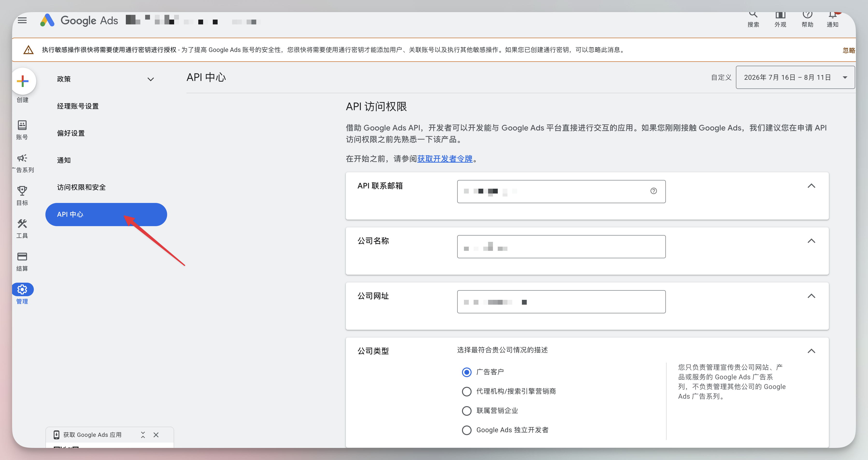Open the 帮助 help menu
The image size is (868, 460).
807,20
